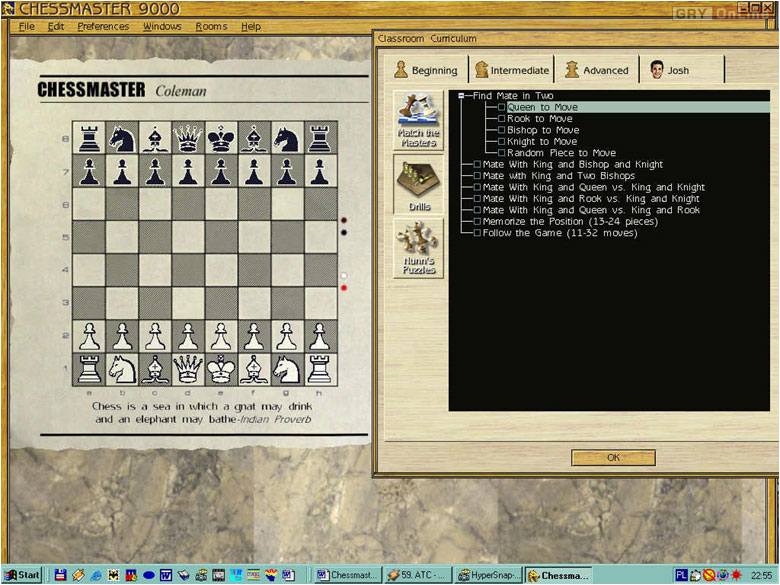Open the Drills section
The image size is (780, 585).
pyautogui.click(x=418, y=184)
